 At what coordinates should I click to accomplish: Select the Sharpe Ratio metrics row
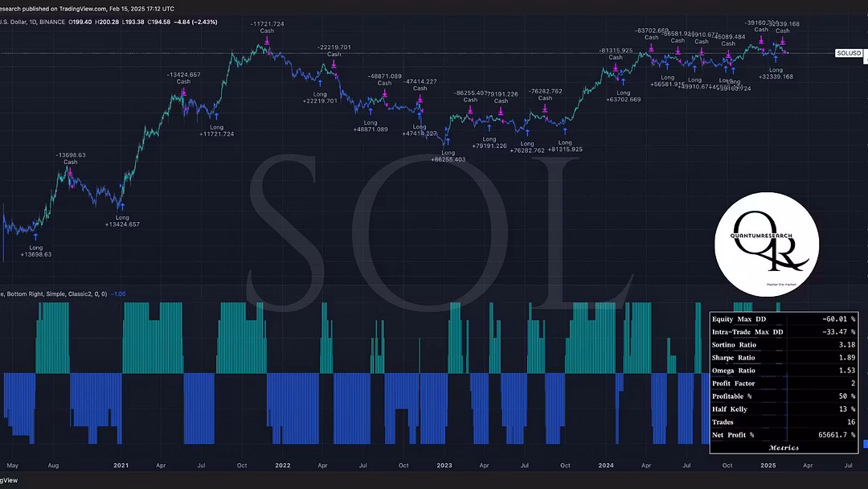784,357
